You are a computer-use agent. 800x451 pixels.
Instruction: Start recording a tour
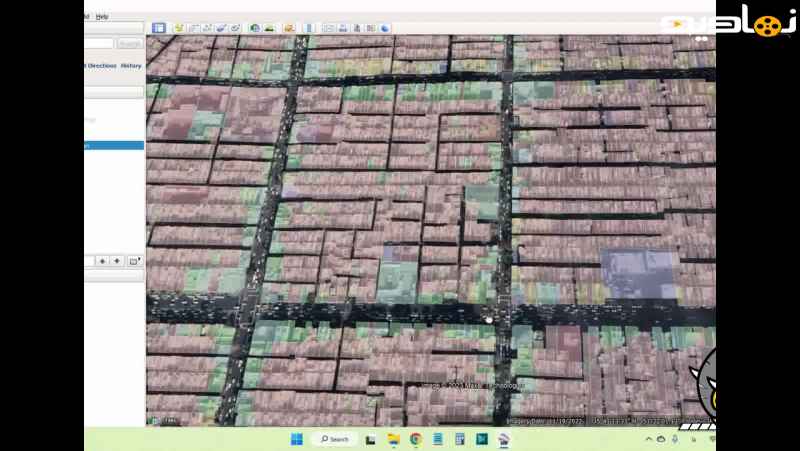(x=235, y=28)
